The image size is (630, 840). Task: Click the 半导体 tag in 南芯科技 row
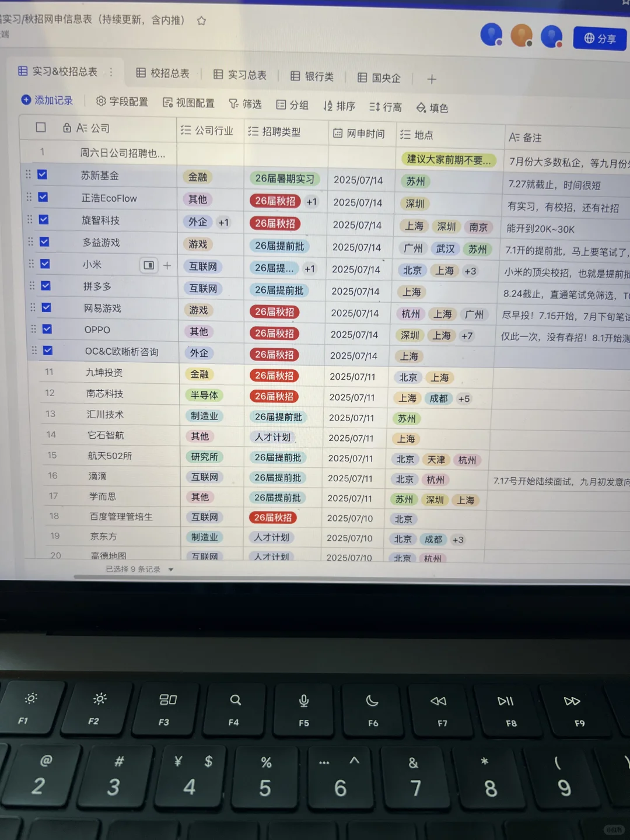coord(204,395)
